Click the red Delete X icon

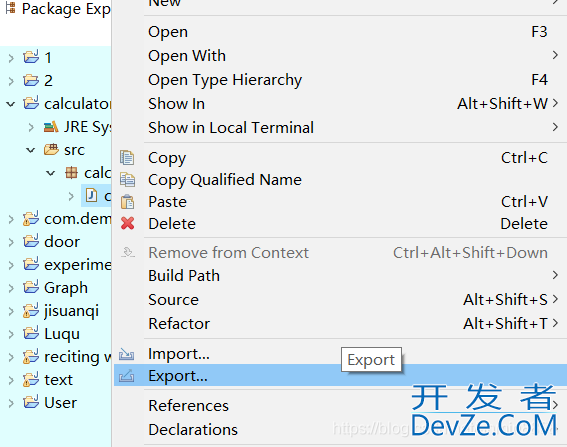click(128, 224)
